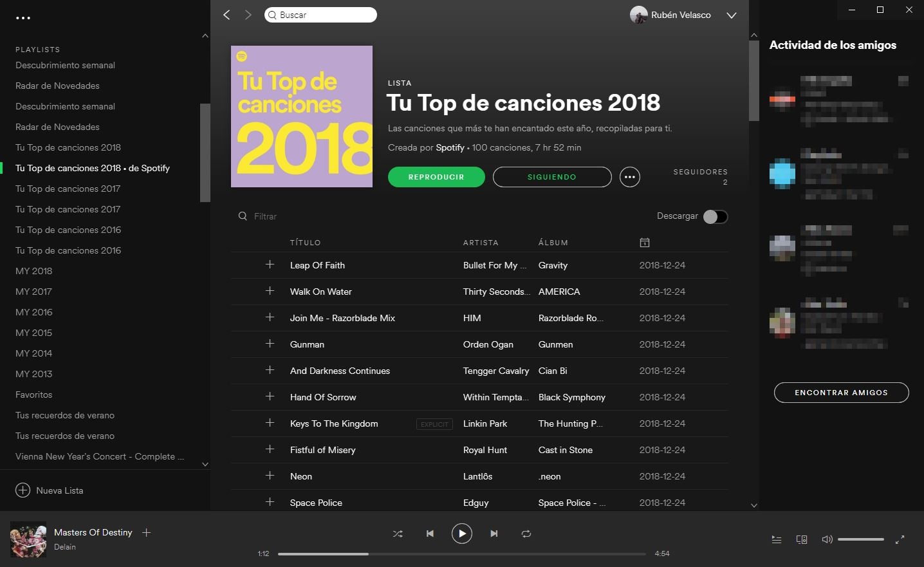This screenshot has height=567, width=924.
Task: Click the ENCONTRAR AMIGOS button
Action: point(841,393)
